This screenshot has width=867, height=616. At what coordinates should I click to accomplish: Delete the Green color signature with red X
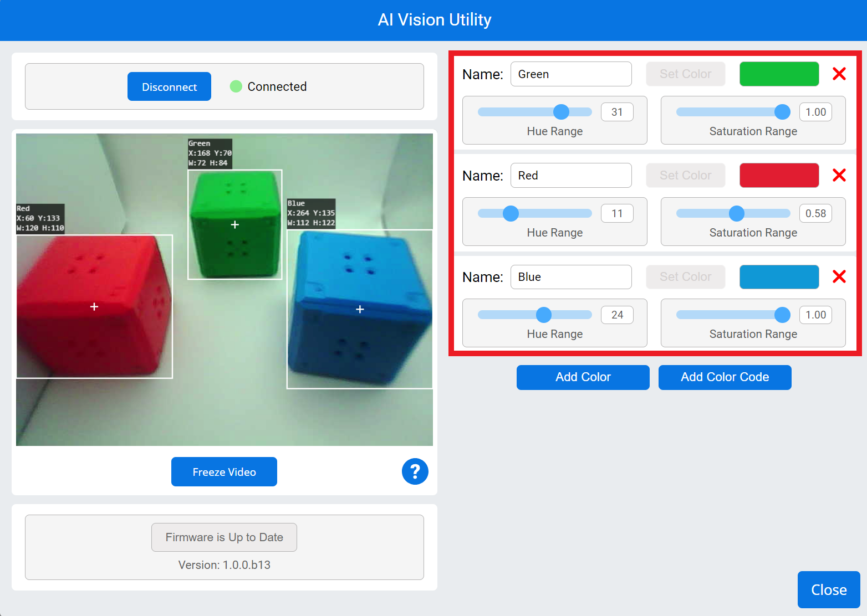click(839, 74)
